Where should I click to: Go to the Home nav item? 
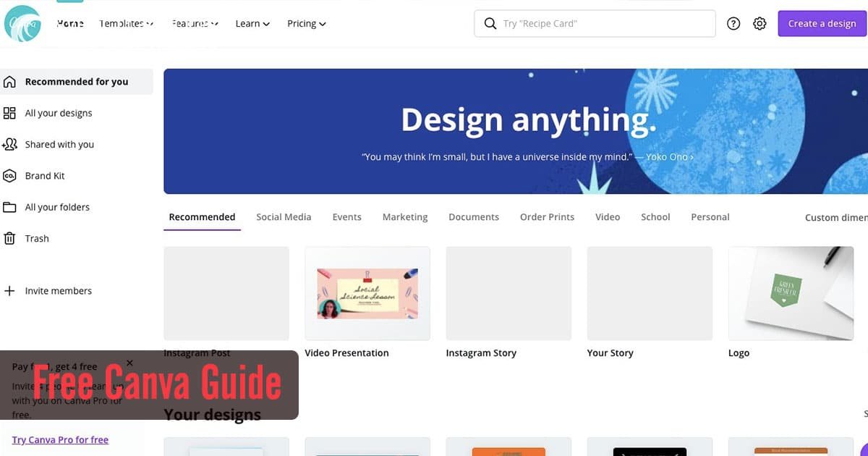pyautogui.click(x=70, y=23)
